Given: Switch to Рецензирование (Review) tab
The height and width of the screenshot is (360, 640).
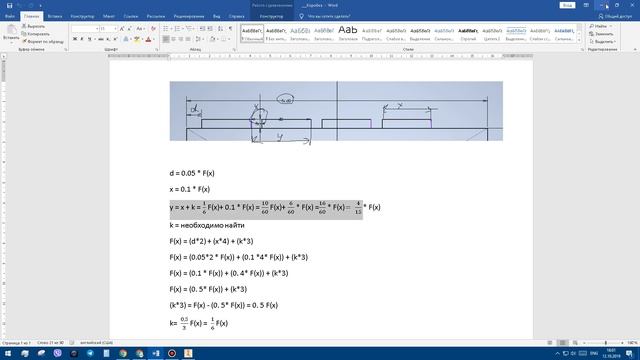Looking at the screenshot, I should (x=189, y=16).
